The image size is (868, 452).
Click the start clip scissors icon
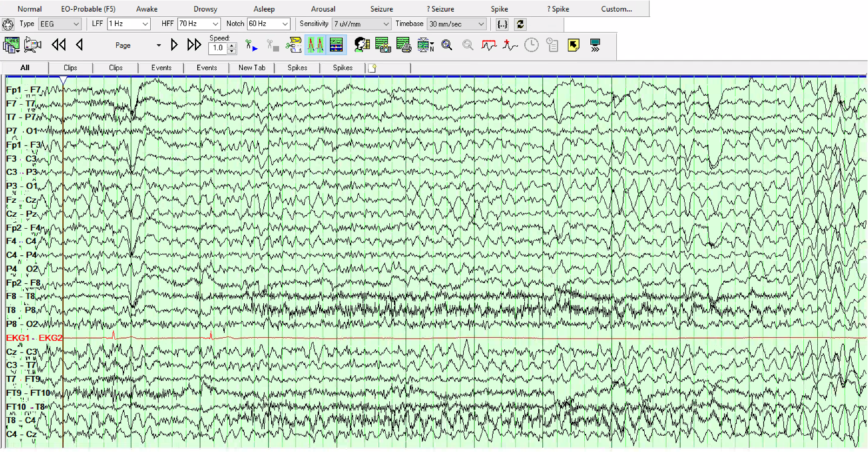click(x=251, y=45)
